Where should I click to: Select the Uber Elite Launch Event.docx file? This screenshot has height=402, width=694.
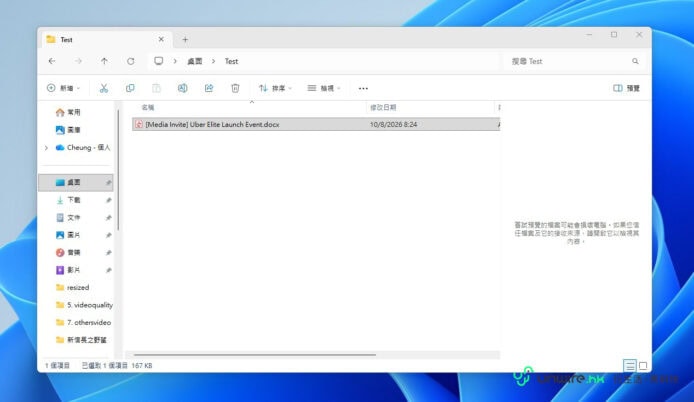tap(316, 124)
